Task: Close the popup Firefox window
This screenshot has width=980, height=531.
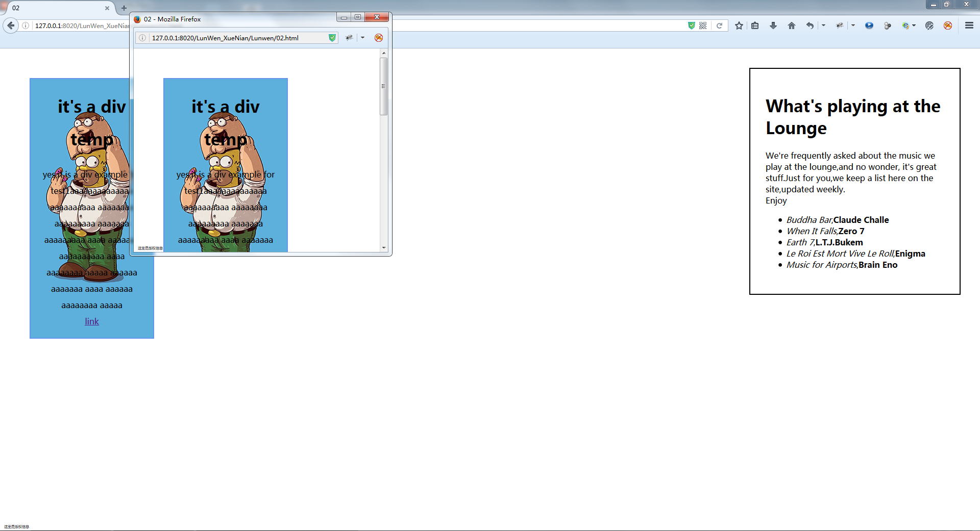Action: (377, 17)
